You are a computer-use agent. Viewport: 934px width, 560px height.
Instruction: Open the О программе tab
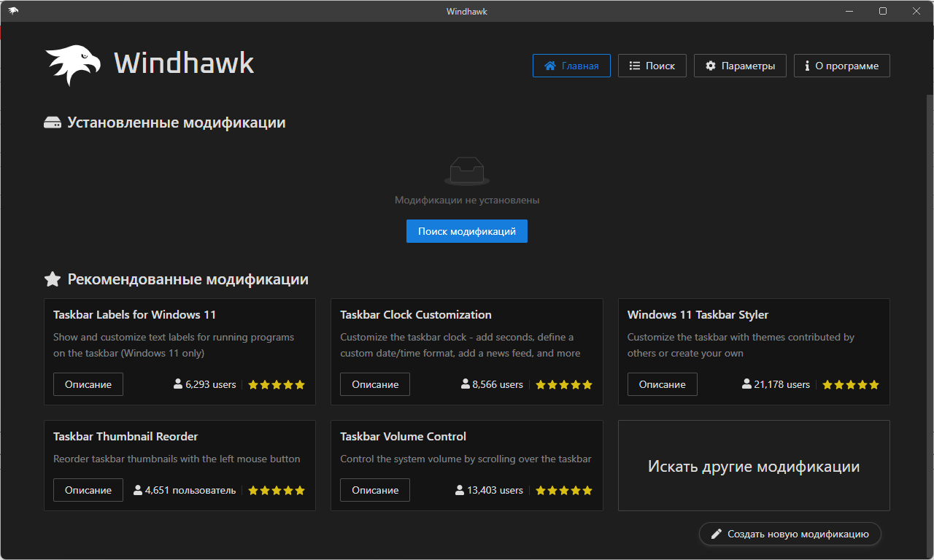[x=842, y=66]
